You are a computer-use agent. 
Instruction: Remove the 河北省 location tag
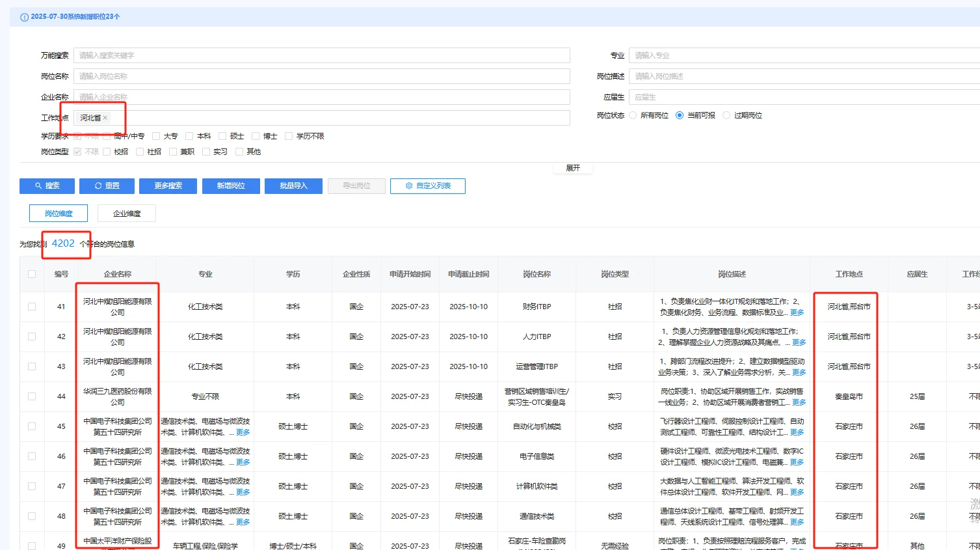pos(105,118)
